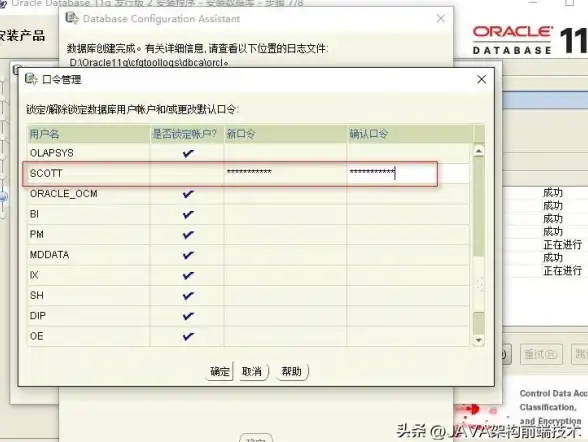Select the IX user name
The height and width of the screenshot is (442, 588).
coord(34,275)
